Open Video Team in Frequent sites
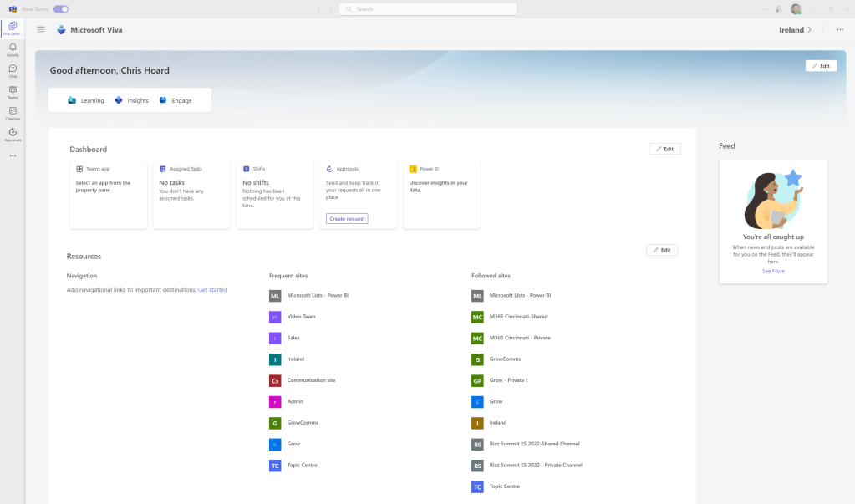Image resolution: width=855 pixels, height=504 pixels. pos(301,317)
